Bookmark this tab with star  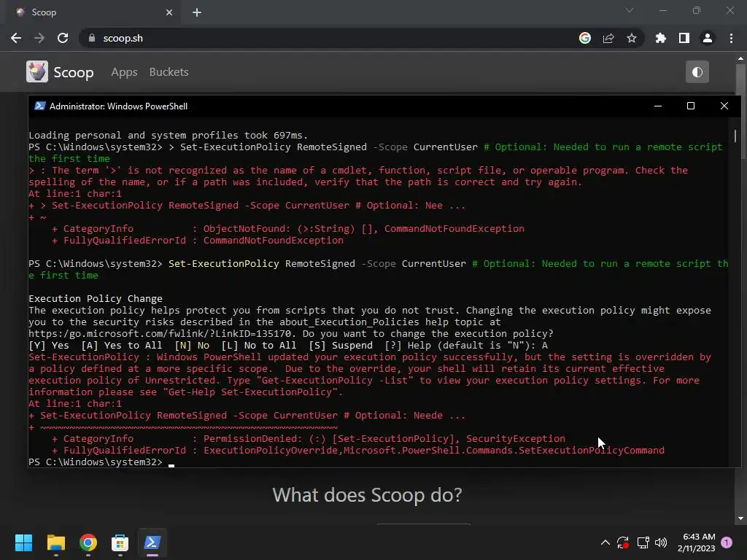632,38
